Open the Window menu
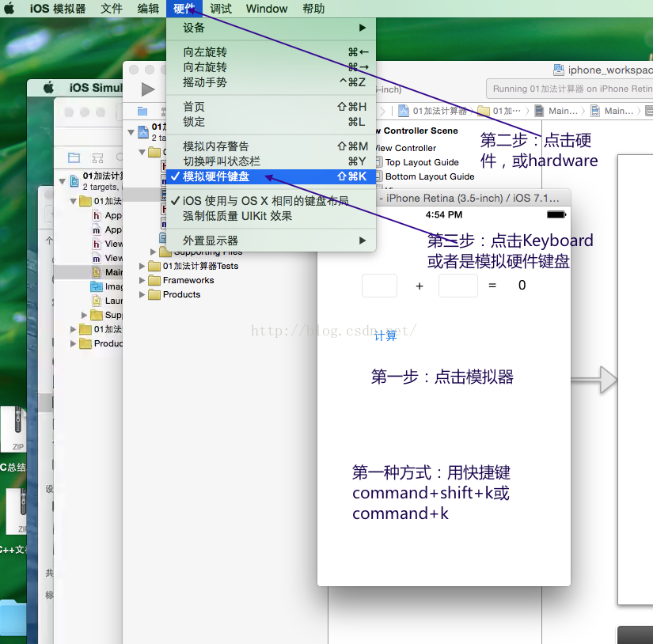This screenshot has width=653, height=644. tap(267, 9)
